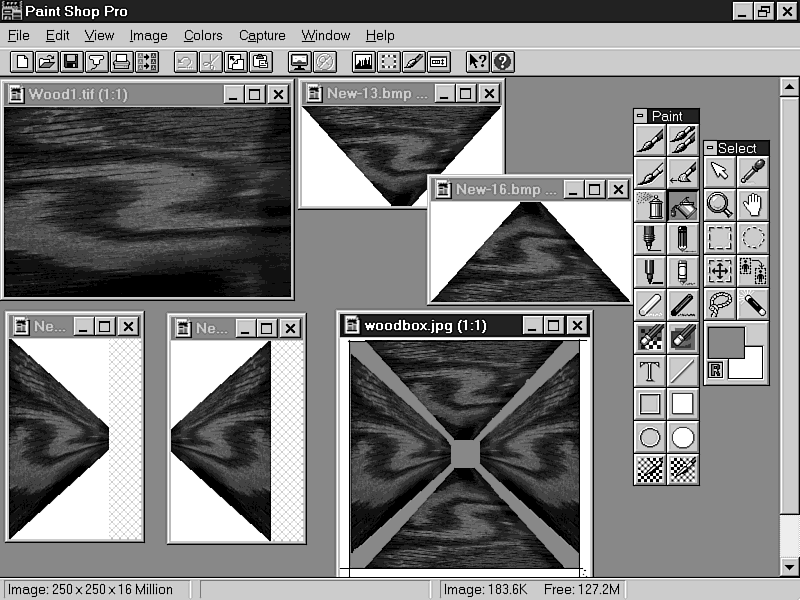
Task: Open the Capture menu
Action: pos(262,35)
